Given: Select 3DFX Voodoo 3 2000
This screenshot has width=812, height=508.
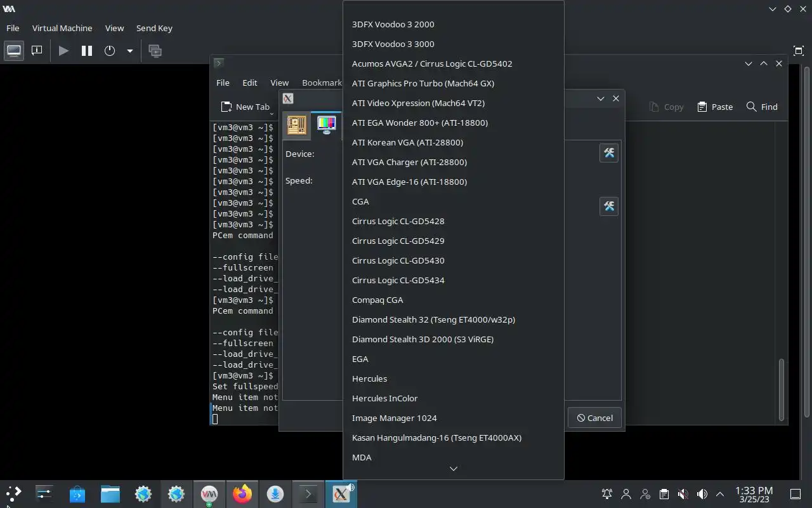Looking at the screenshot, I should coord(454,24).
